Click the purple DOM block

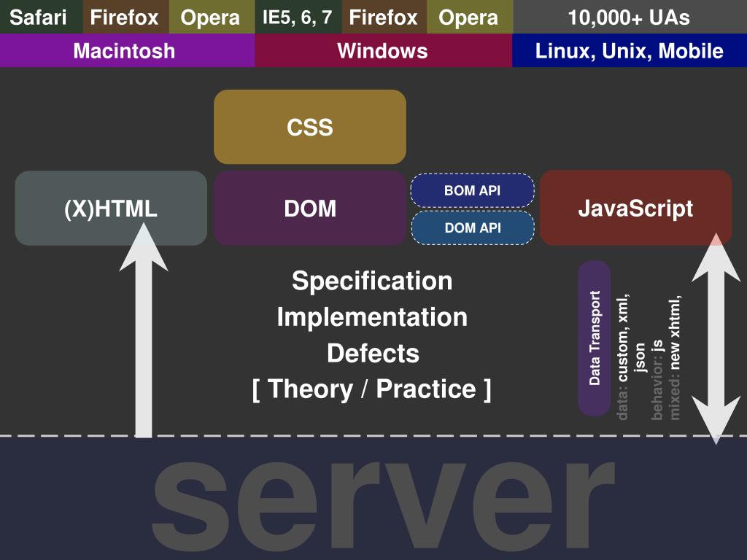tap(310, 208)
